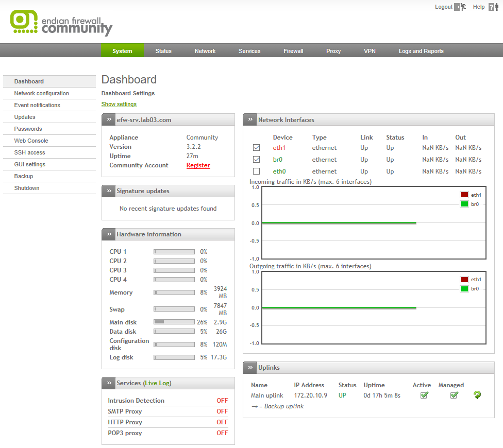Screen dimensions: 503x448
Task: Open the Live Log link
Action: coord(157,383)
